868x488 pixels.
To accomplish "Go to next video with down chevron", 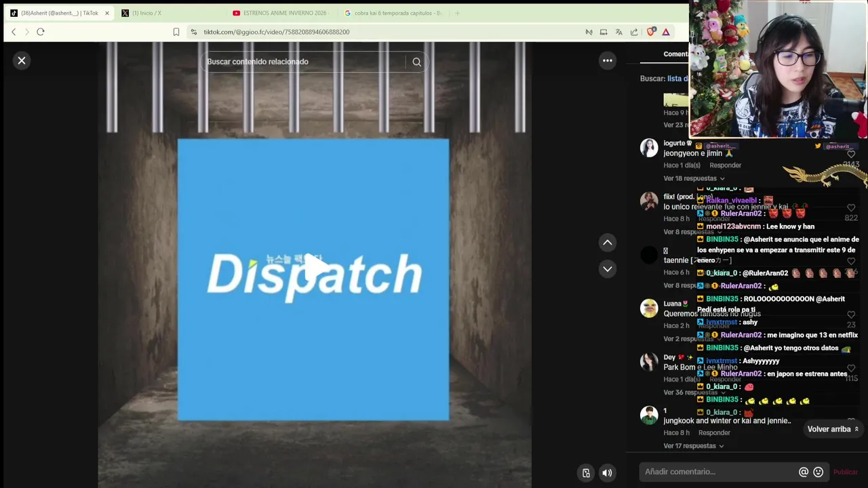I will tap(608, 269).
